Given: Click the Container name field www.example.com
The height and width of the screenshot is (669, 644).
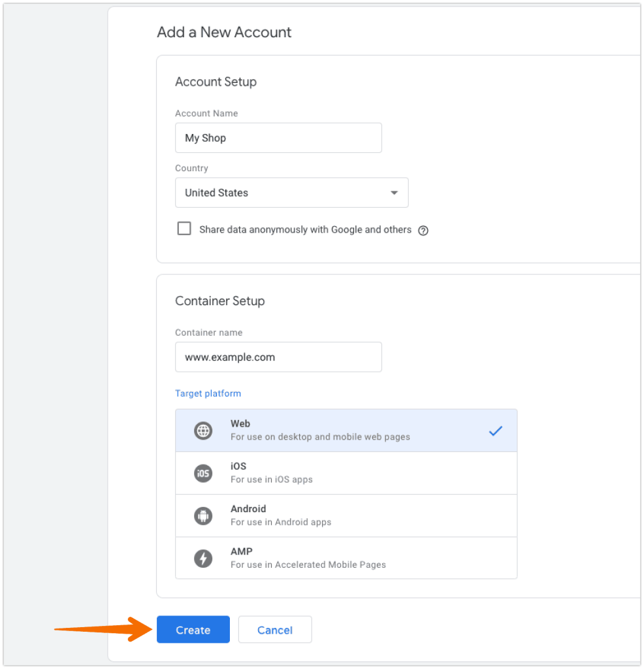Looking at the screenshot, I should pyautogui.click(x=278, y=357).
